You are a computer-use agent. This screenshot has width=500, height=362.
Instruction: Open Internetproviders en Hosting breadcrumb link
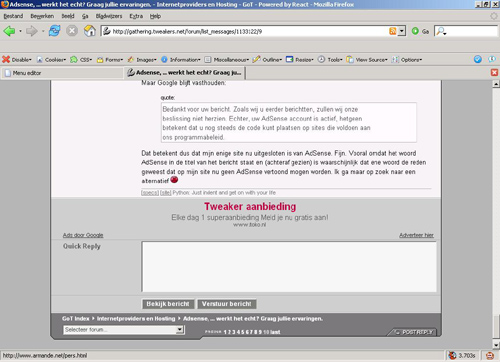tap(136, 319)
